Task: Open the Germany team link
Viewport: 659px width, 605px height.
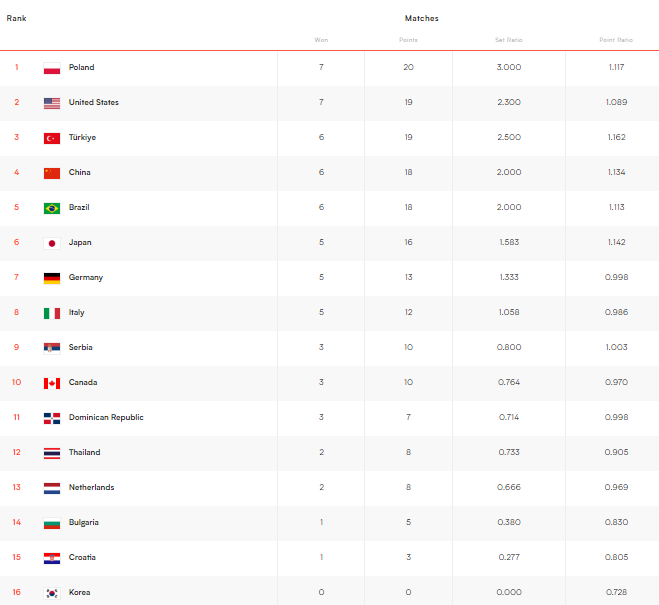Action: 86,278
